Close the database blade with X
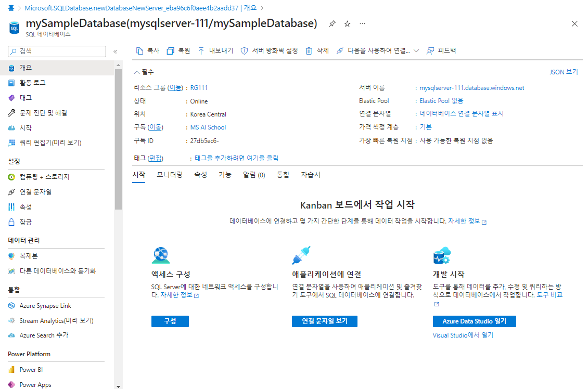This screenshot has height=389, width=588. click(x=574, y=23)
